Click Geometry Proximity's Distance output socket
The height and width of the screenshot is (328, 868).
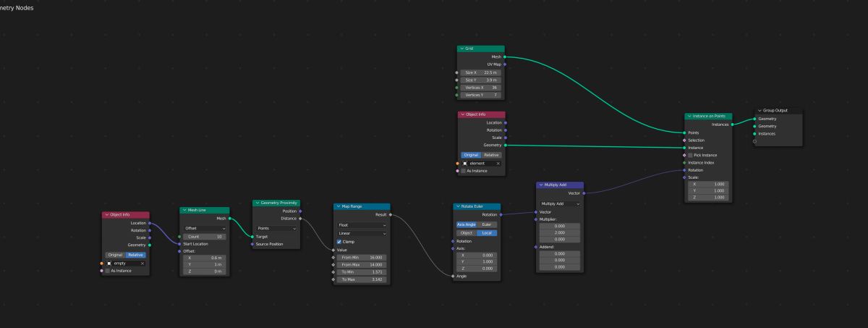(300, 218)
